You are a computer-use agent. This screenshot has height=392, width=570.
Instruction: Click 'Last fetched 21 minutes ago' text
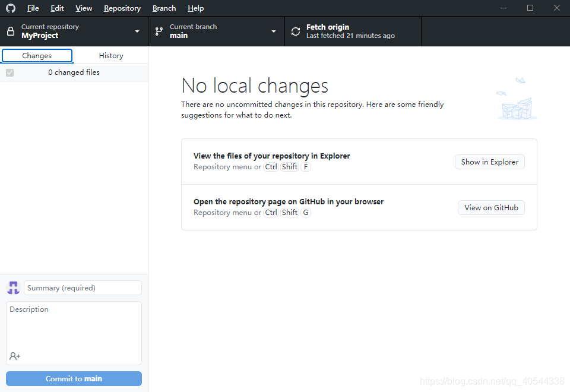(x=350, y=36)
